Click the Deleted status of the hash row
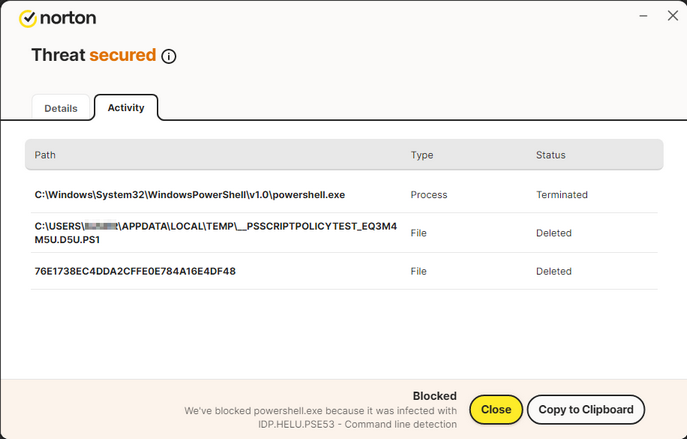 pos(554,271)
